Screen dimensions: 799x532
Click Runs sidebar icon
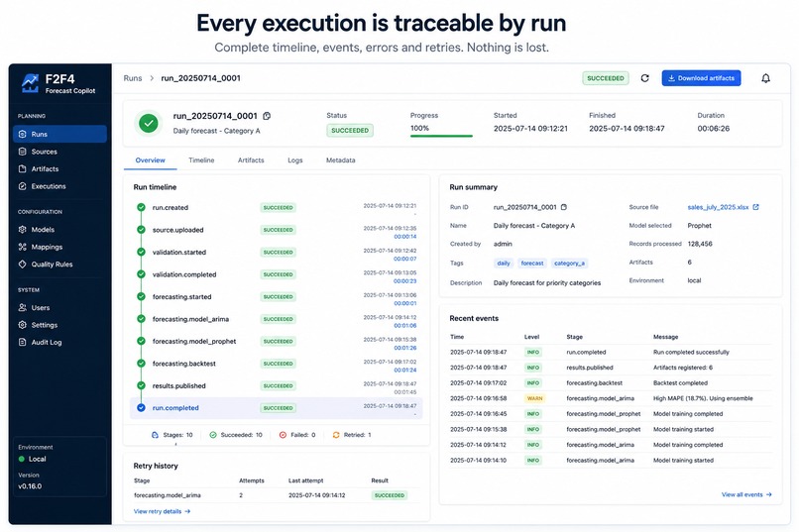[23, 135]
